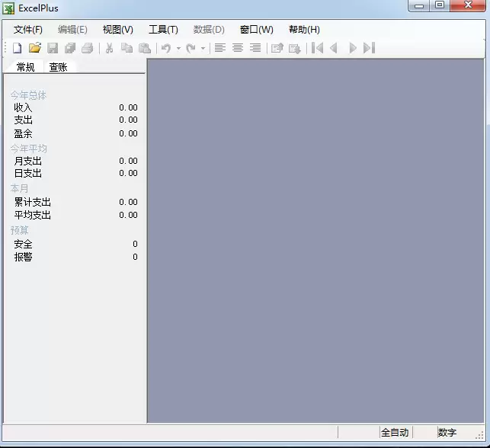Open the 帮助(H) menu
The image size is (490, 448).
(304, 30)
